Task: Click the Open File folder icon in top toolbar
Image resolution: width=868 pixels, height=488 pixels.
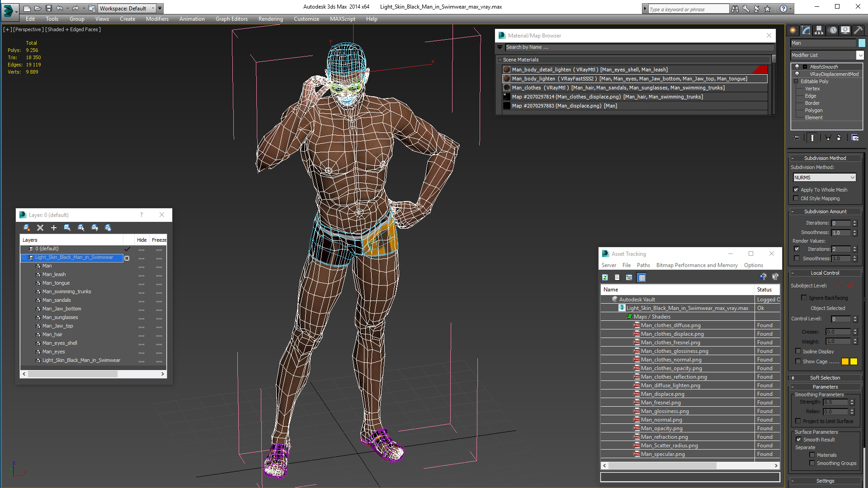Action: 38,8
